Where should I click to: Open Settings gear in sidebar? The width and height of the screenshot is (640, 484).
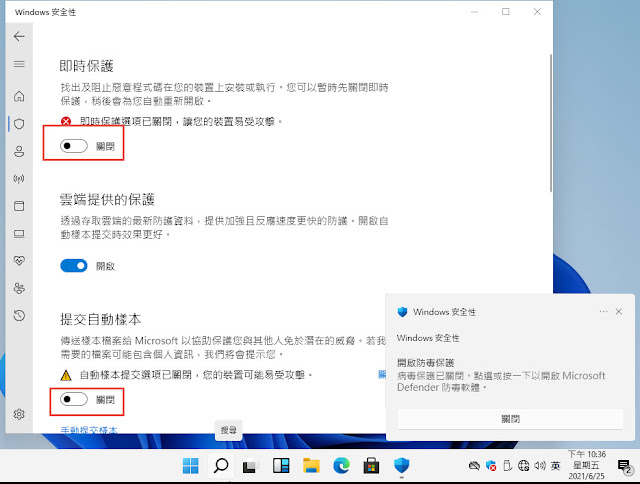(19, 414)
